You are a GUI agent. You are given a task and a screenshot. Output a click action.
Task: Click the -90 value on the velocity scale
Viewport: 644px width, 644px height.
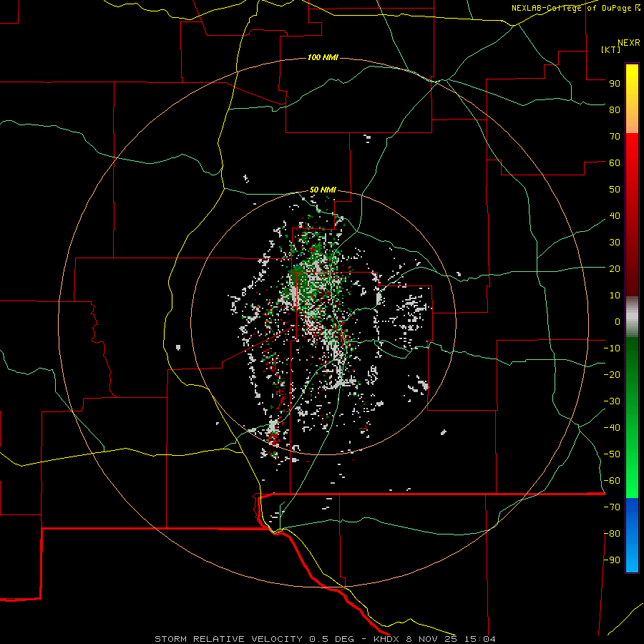coord(612,560)
